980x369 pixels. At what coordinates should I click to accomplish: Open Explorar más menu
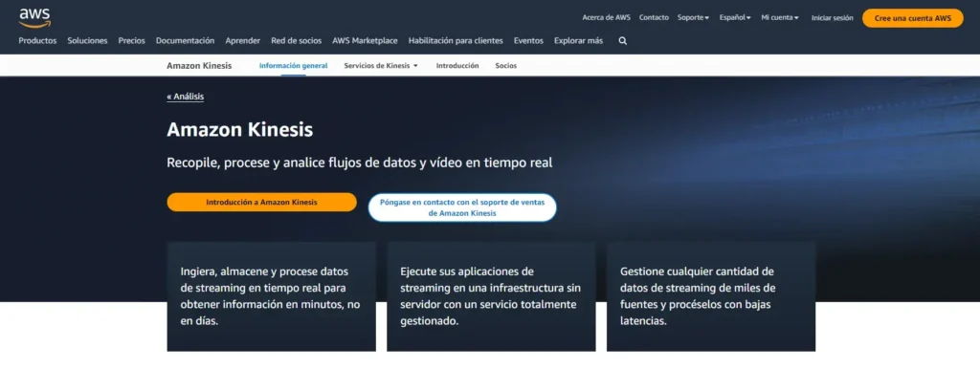578,40
